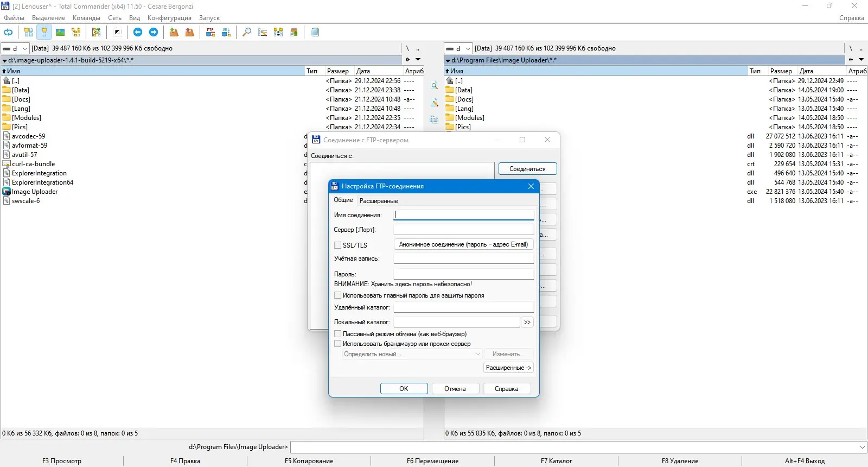
Task: Open the Сеть menu
Action: pos(114,18)
